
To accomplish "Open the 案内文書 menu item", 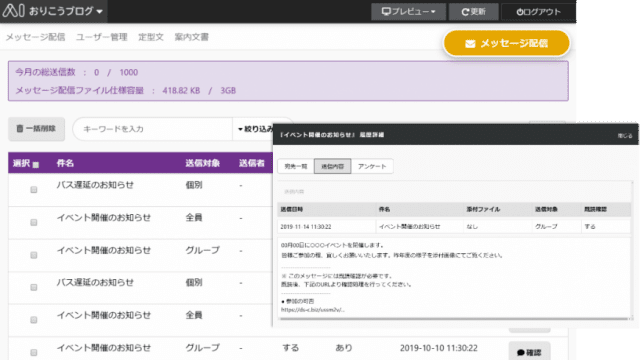I will 191,37.
